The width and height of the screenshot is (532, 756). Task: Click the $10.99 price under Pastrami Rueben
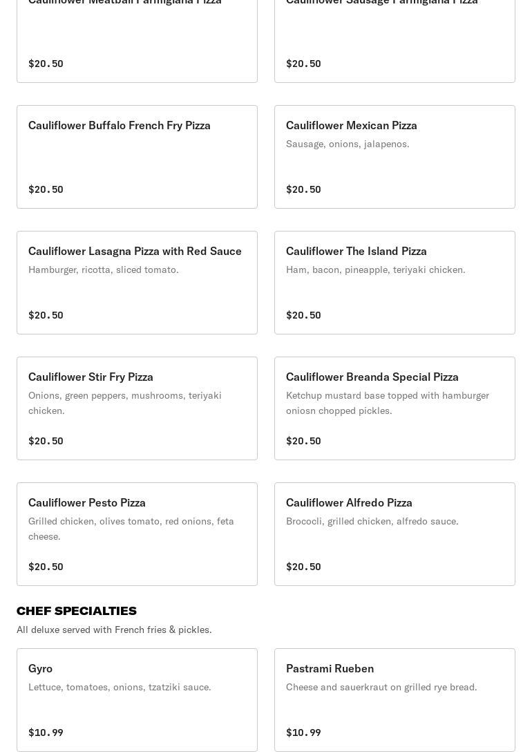pos(303,733)
